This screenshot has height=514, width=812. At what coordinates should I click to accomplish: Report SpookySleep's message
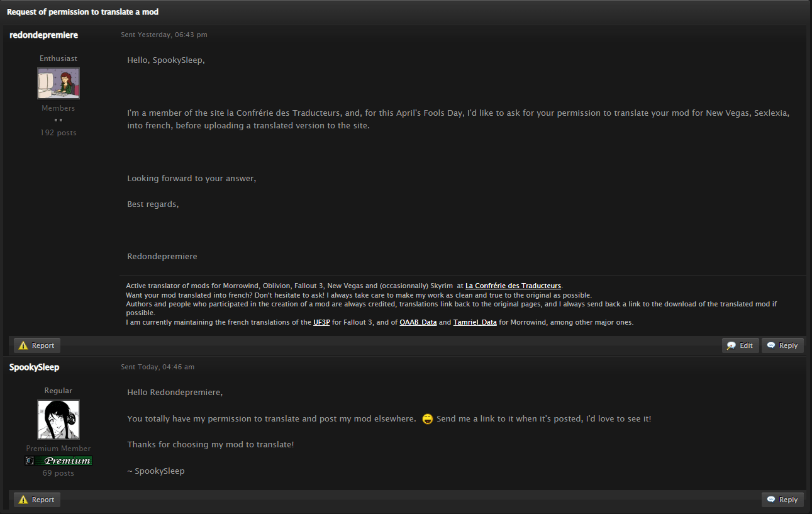pyautogui.click(x=37, y=500)
